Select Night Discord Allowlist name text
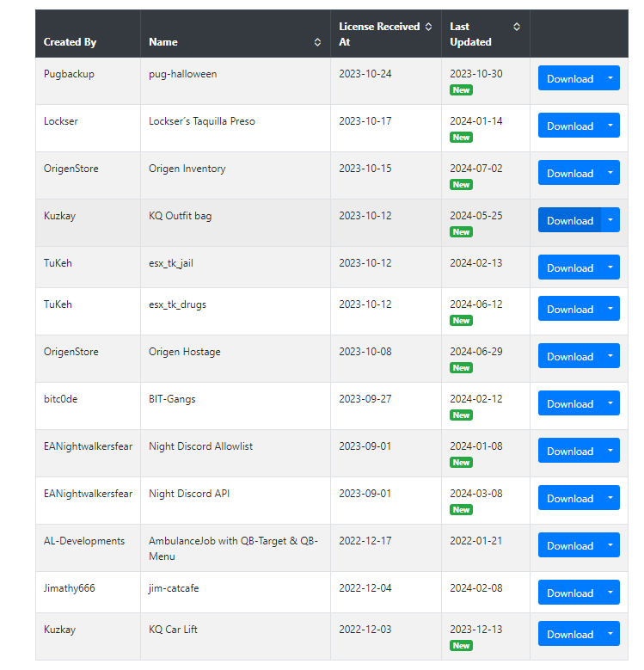Image resolution: width=644 pixels, height=670 pixels. click(x=200, y=446)
